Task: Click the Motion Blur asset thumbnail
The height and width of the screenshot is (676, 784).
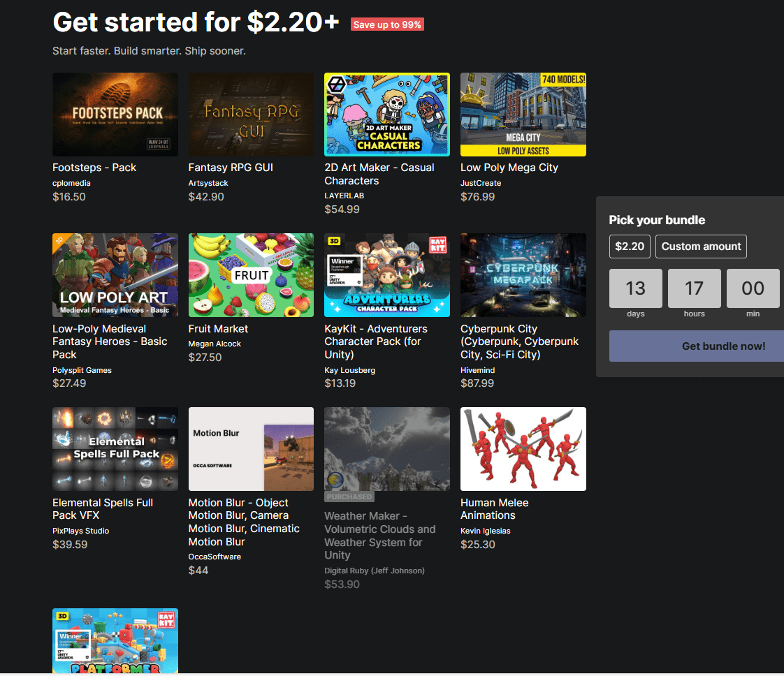Action: tap(251, 449)
